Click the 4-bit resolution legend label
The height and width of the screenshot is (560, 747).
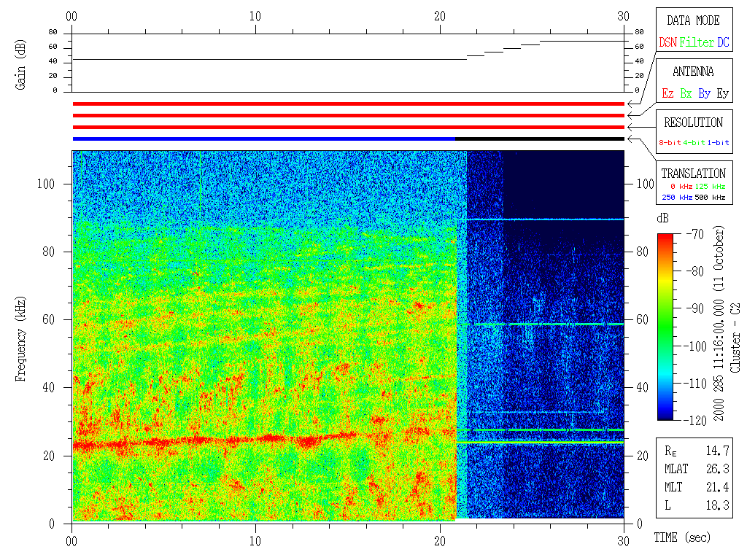pyautogui.click(x=694, y=143)
